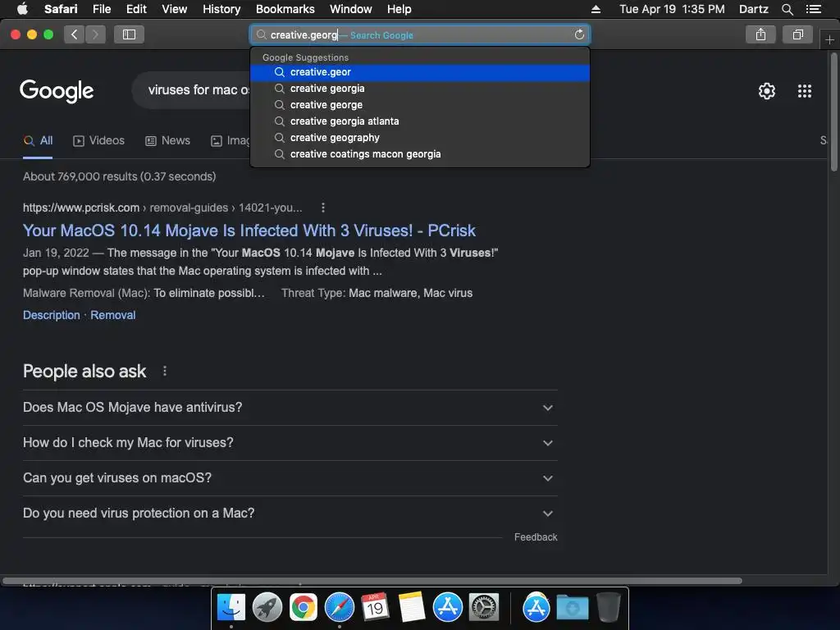This screenshot has height=630, width=840.
Task: Switch to the Videos results tab
Action: [98, 141]
